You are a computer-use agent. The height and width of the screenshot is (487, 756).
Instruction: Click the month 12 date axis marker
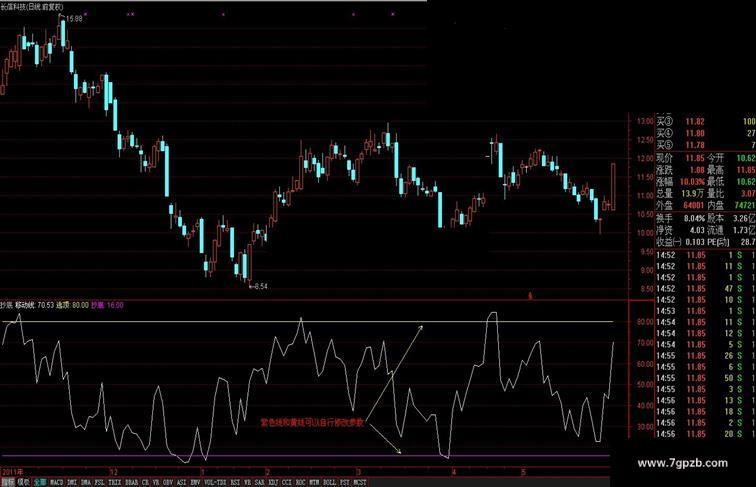pyautogui.click(x=114, y=472)
